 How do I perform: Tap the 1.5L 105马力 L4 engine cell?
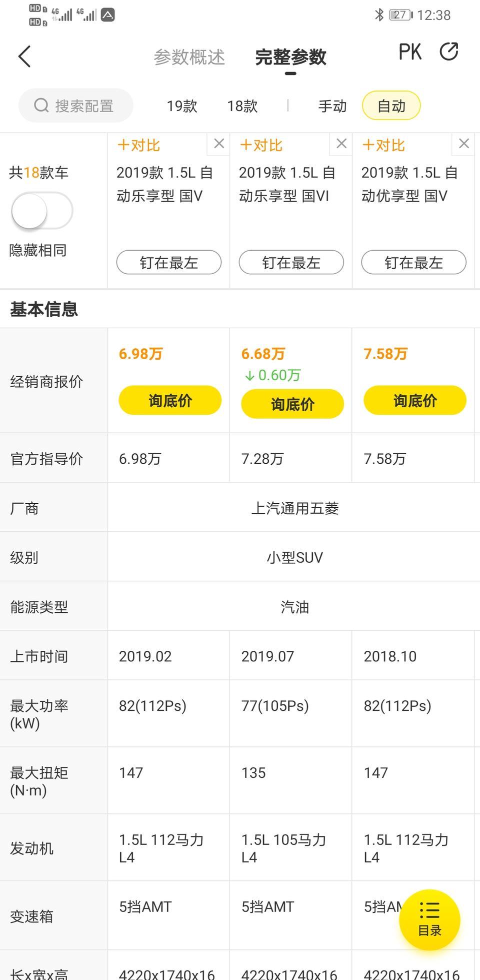point(291,848)
